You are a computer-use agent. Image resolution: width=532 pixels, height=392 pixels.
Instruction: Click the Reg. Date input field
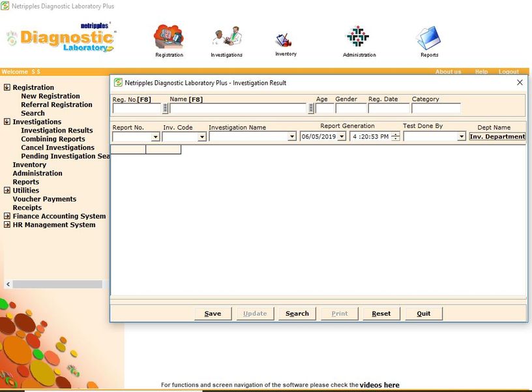click(389, 109)
